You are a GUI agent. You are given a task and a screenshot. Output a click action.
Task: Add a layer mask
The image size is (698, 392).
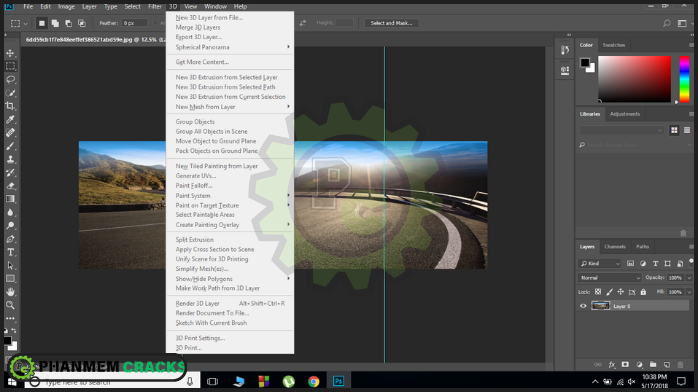tap(625, 364)
